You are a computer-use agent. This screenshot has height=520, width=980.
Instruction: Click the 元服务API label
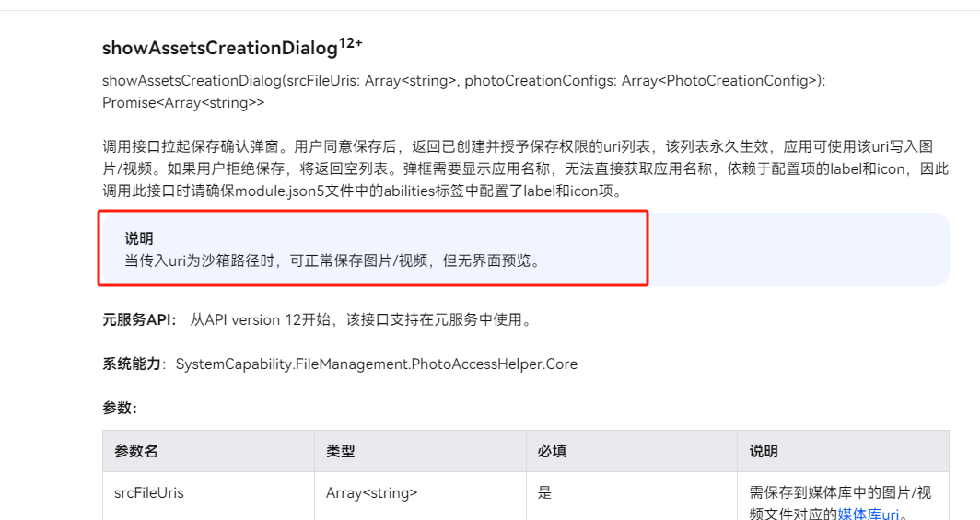pyautogui.click(x=139, y=319)
